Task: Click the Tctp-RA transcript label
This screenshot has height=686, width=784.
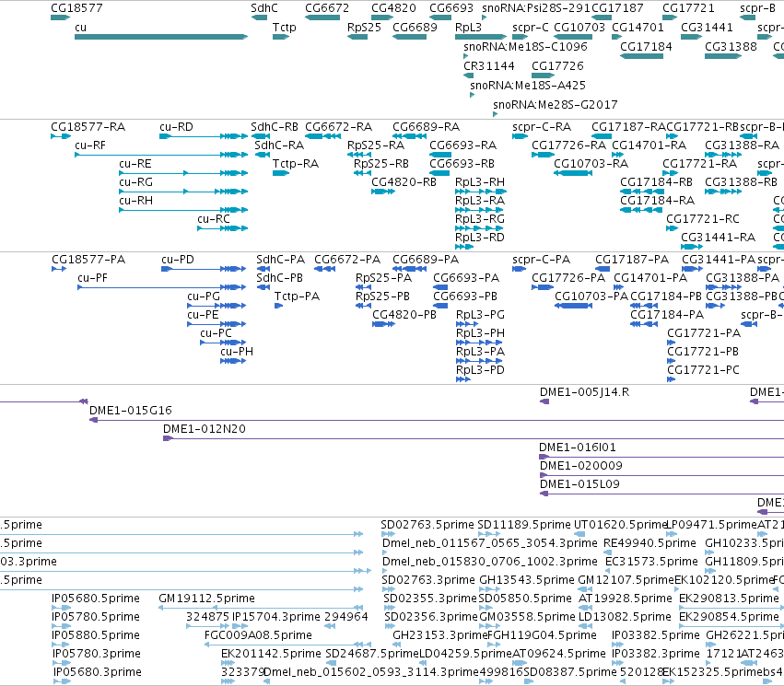Action: (x=295, y=163)
